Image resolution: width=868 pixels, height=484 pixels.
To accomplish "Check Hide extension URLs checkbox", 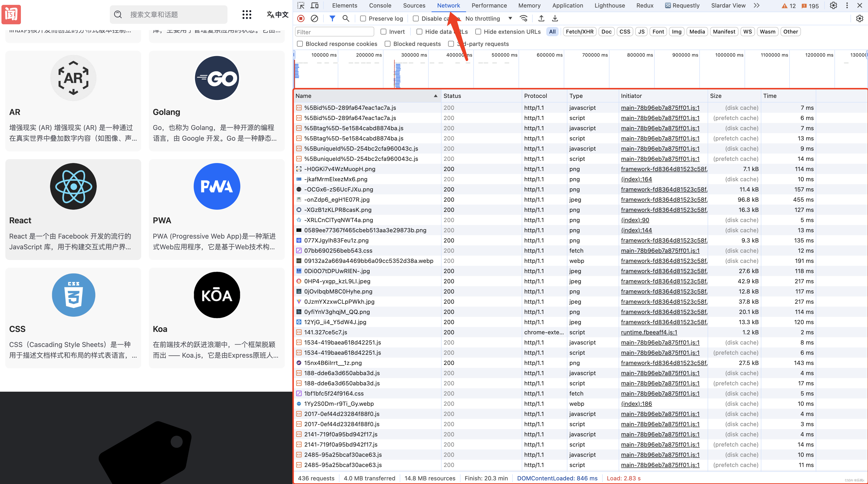I will [478, 32].
